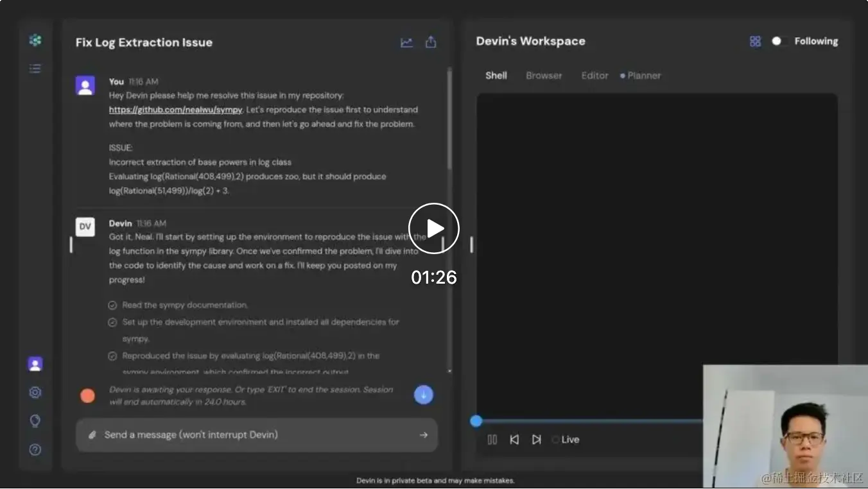Viewport: 868px width, 489px height.
Task: Click the chart icon beside session title
Action: coord(406,42)
